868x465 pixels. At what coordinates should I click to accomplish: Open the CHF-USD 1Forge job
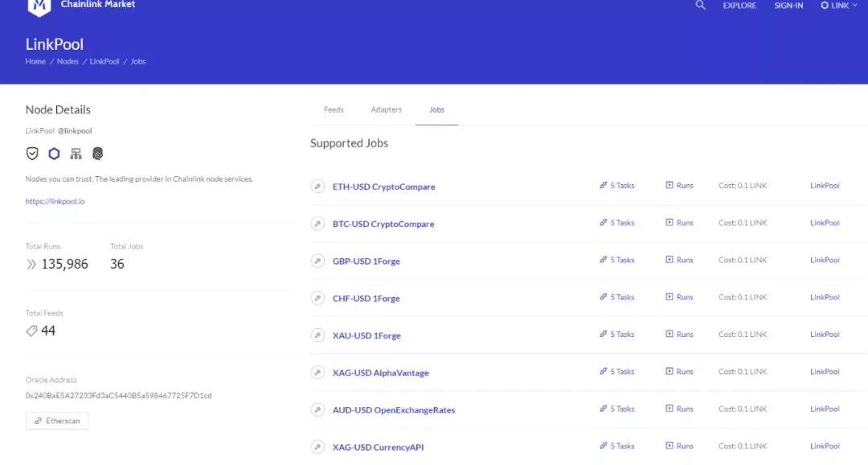point(366,298)
